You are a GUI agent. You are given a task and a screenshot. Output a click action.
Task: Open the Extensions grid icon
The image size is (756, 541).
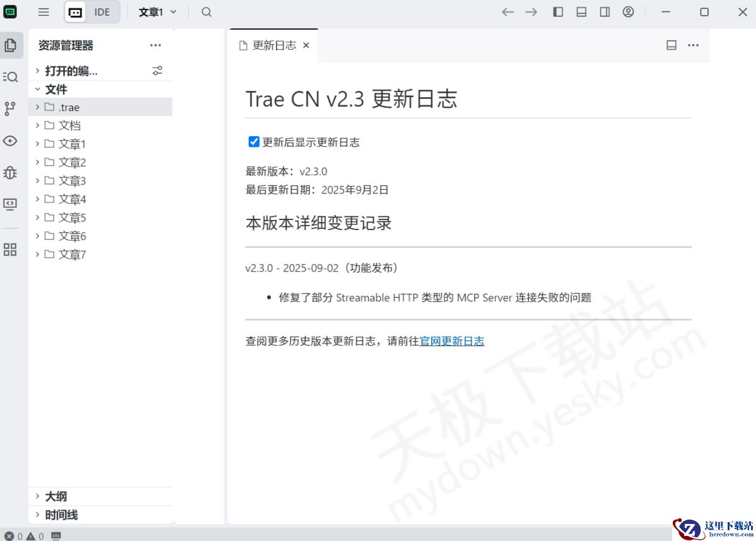point(10,250)
